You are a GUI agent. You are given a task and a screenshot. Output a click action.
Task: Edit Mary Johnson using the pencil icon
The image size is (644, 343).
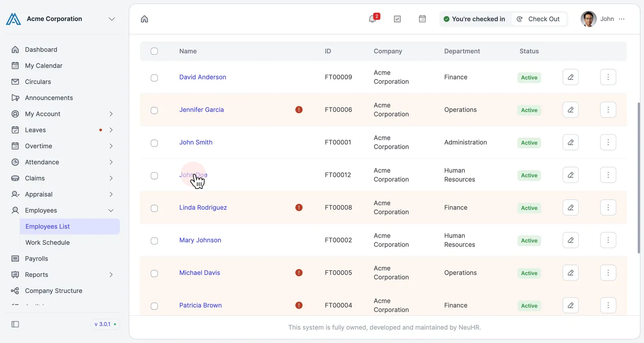571,240
